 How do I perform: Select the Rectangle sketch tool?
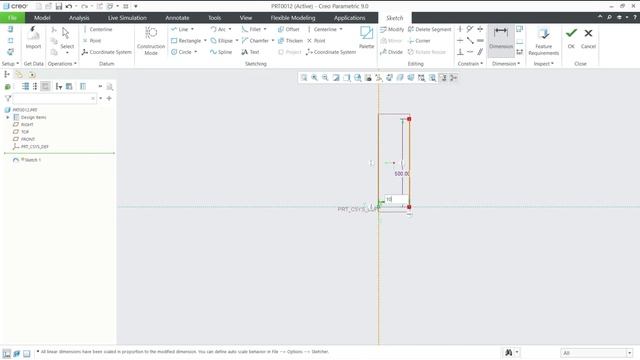(186, 41)
